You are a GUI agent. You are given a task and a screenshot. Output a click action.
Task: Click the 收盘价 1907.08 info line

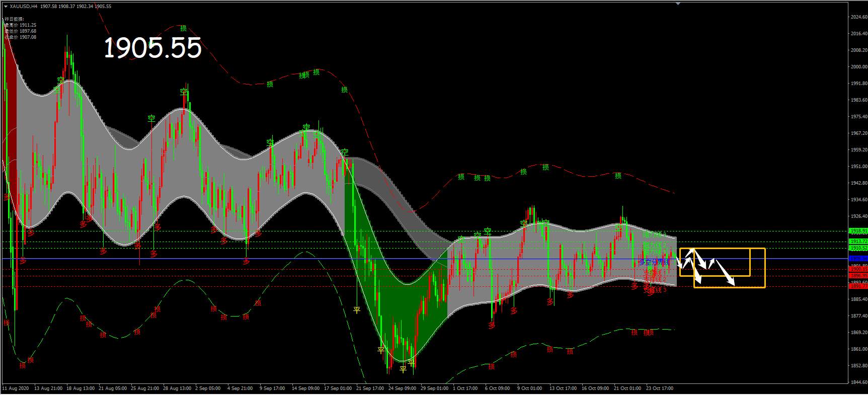[x=21, y=37]
